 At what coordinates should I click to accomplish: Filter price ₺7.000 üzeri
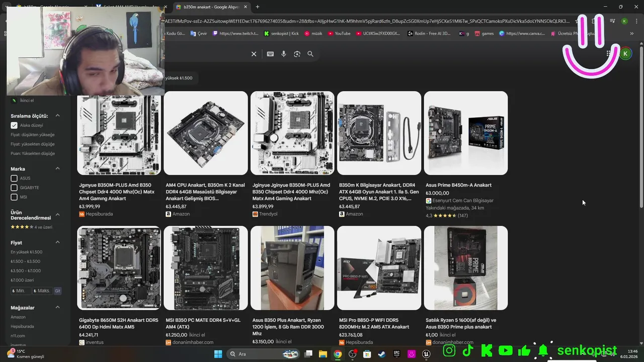point(22,280)
